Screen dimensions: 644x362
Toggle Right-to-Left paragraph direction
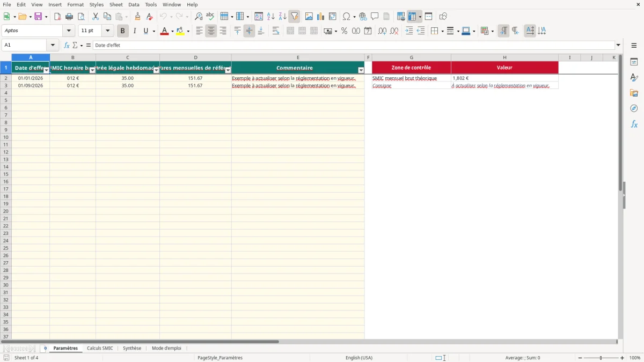click(x=515, y=31)
